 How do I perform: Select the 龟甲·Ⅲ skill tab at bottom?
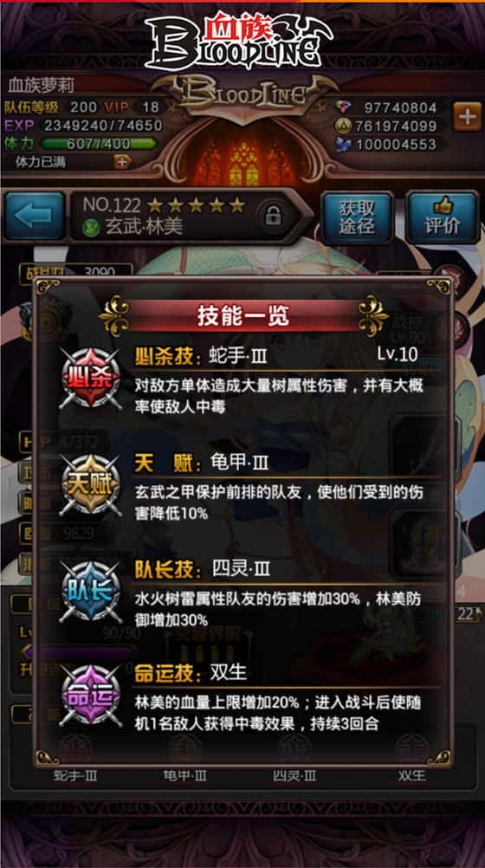click(x=185, y=775)
